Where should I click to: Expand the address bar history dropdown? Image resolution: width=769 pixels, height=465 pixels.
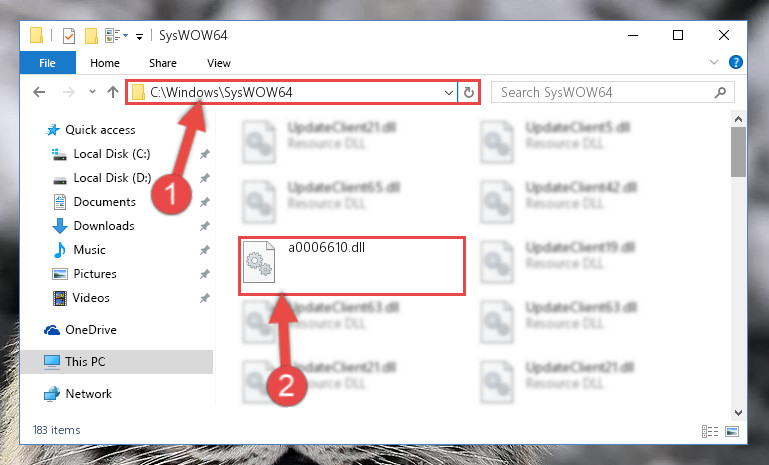448,92
